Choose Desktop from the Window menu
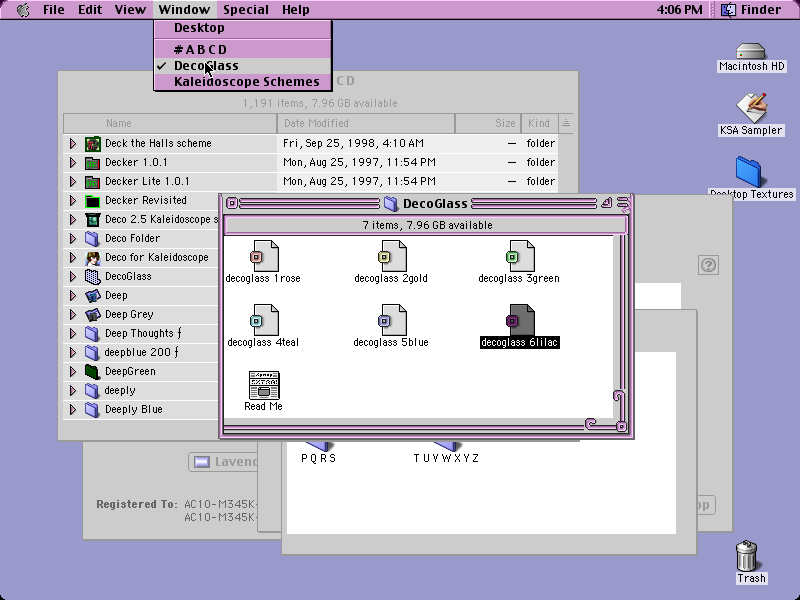The width and height of the screenshot is (800, 600). [x=243, y=28]
